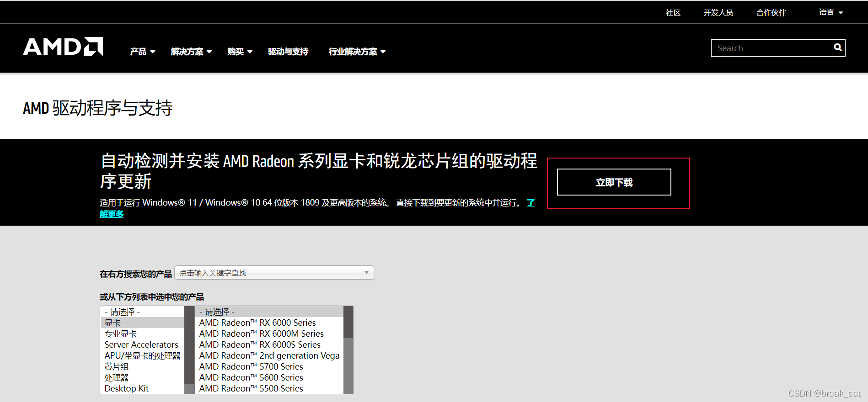Viewport: 868px width, 402px height.
Task: Open the 社区 link
Action: [x=673, y=13]
